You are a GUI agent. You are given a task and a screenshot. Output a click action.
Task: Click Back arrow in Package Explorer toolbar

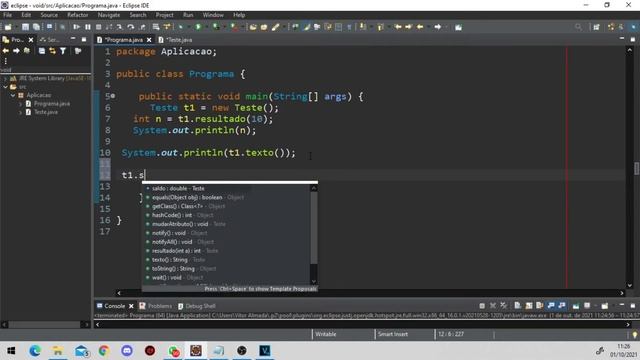point(6,51)
